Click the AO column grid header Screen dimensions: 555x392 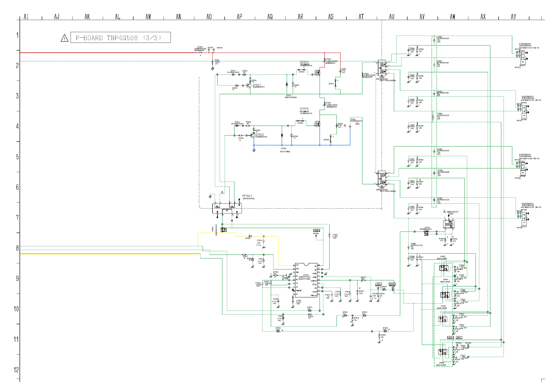[x=209, y=17]
